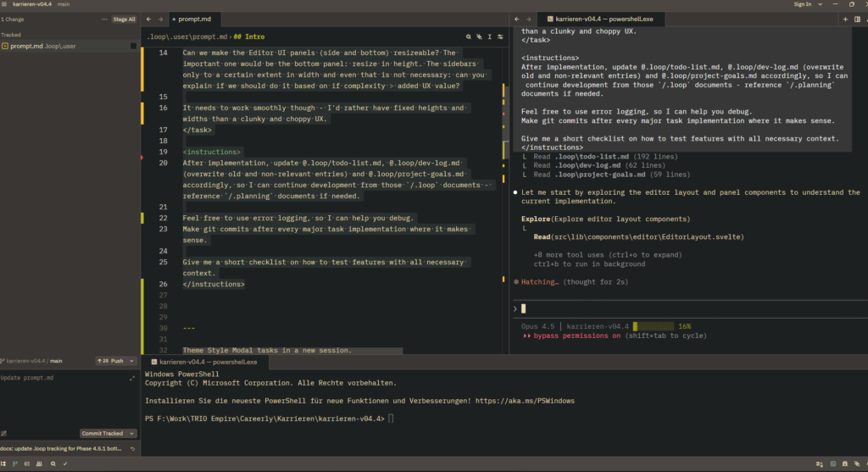Click the search icon in editor toolbar
This screenshot has height=472, width=868.
(x=469, y=37)
